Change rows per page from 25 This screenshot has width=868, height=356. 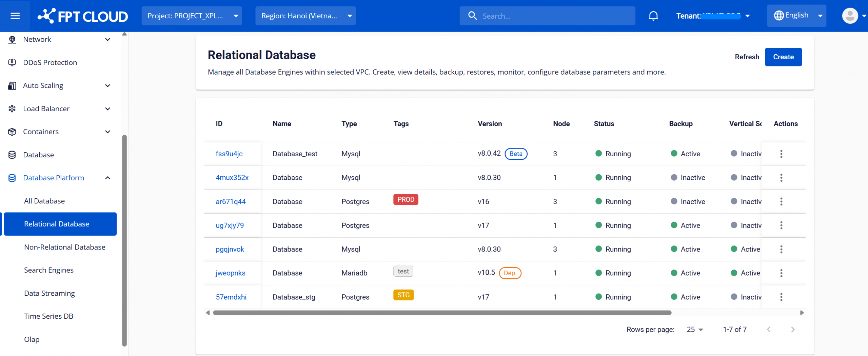point(694,330)
